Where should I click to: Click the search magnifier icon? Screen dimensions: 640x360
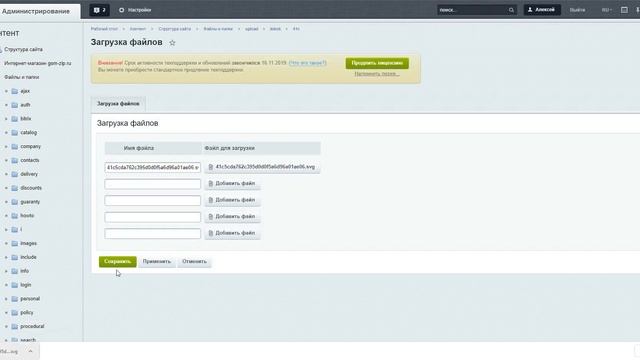pyautogui.click(x=511, y=10)
